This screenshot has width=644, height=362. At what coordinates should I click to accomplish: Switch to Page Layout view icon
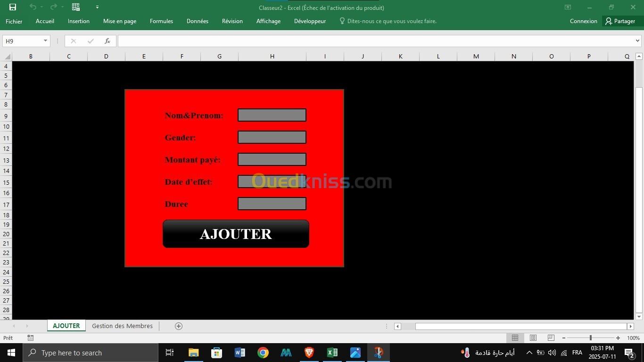tap(533, 338)
